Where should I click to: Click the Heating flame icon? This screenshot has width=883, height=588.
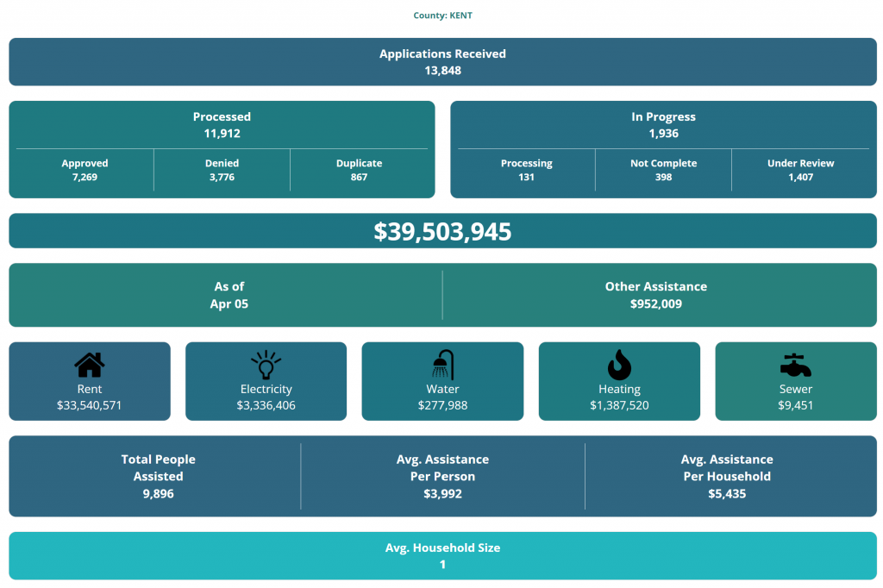(619, 365)
